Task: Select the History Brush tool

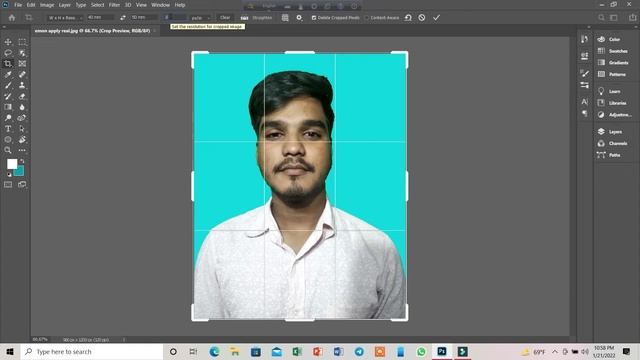Action: pos(8,96)
